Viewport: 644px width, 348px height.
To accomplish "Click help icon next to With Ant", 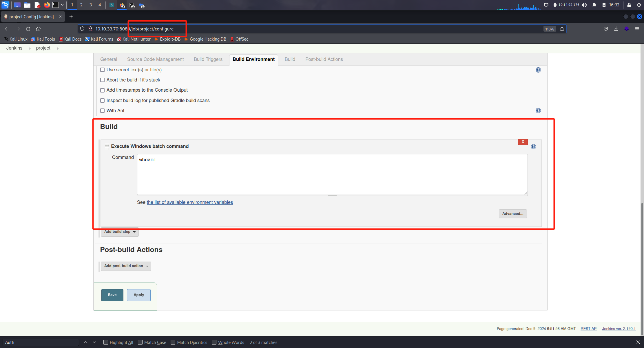I will pyautogui.click(x=538, y=110).
